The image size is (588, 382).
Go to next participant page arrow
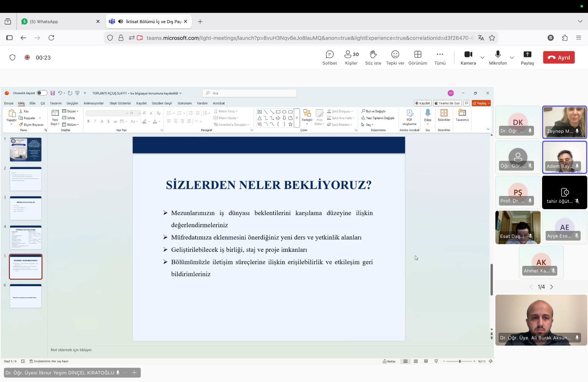[x=551, y=287]
